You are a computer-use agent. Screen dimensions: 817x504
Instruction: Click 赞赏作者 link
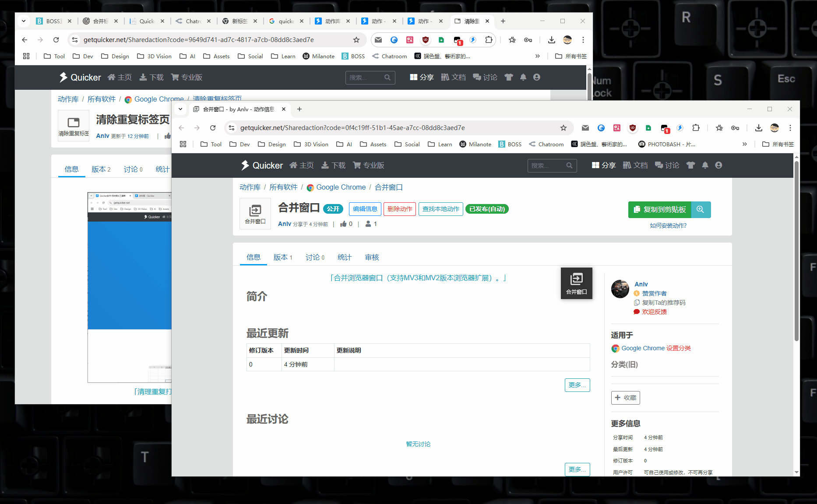click(x=654, y=293)
